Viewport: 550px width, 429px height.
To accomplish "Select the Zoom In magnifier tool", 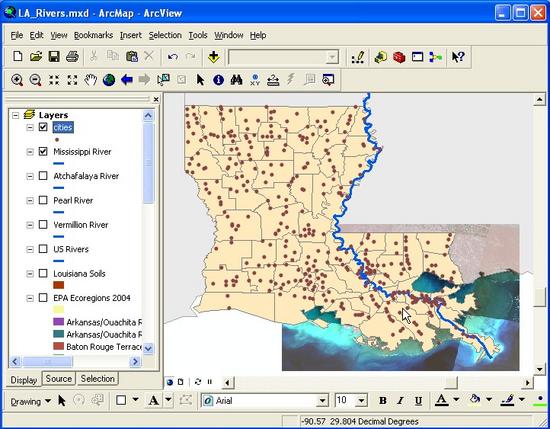I will pos(17,80).
